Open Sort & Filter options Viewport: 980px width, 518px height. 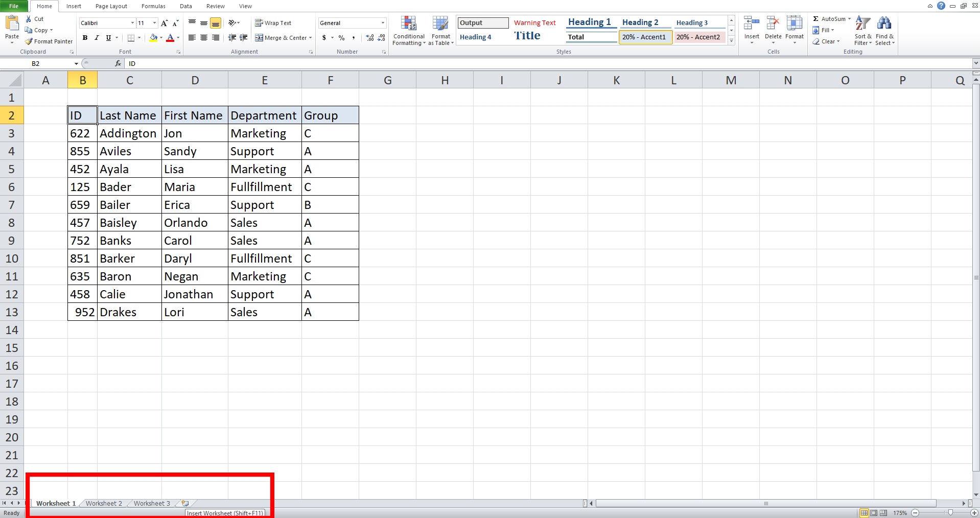[863, 31]
